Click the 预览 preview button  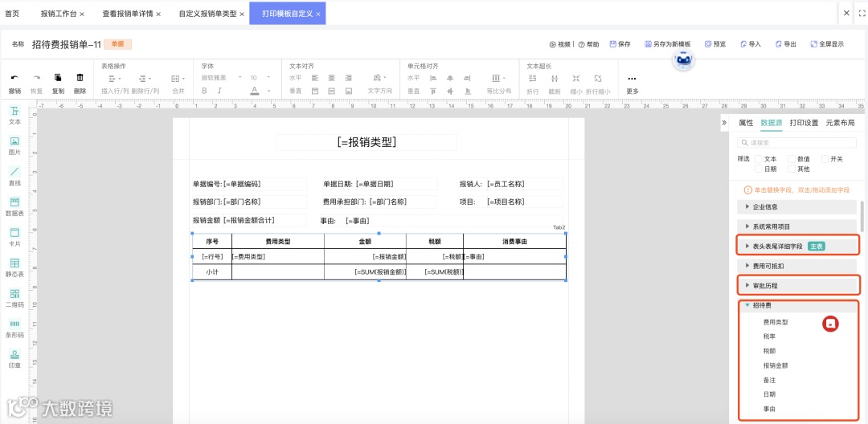pos(715,44)
